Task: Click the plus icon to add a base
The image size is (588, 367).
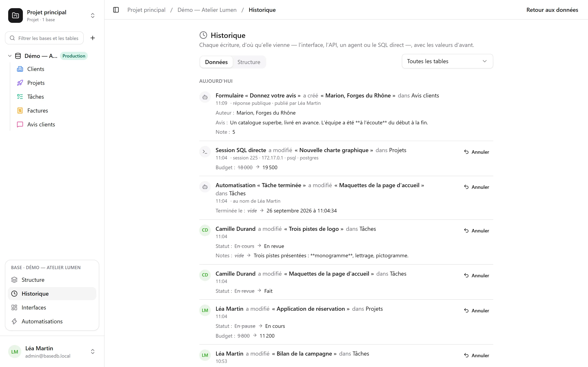Action: 92,38
